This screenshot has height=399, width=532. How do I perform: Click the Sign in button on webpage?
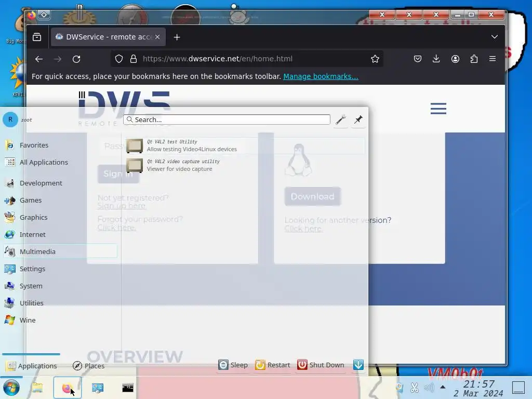point(118,174)
